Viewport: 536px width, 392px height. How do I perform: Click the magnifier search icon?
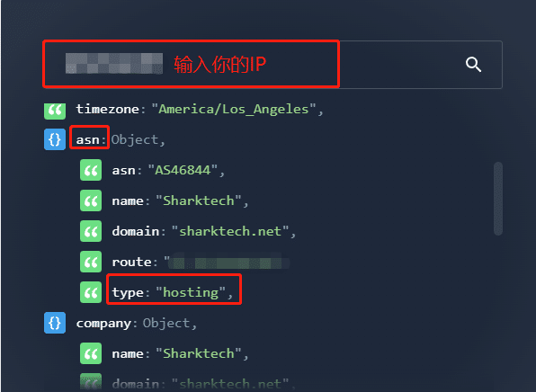(473, 64)
